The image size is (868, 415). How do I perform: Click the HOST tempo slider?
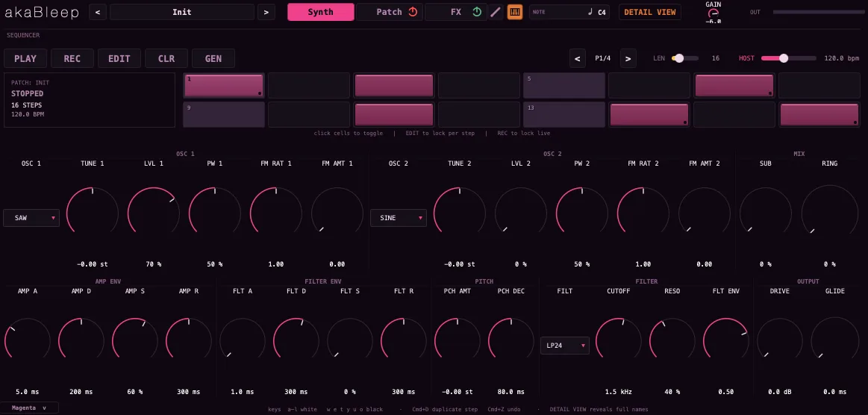pos(788,58)
